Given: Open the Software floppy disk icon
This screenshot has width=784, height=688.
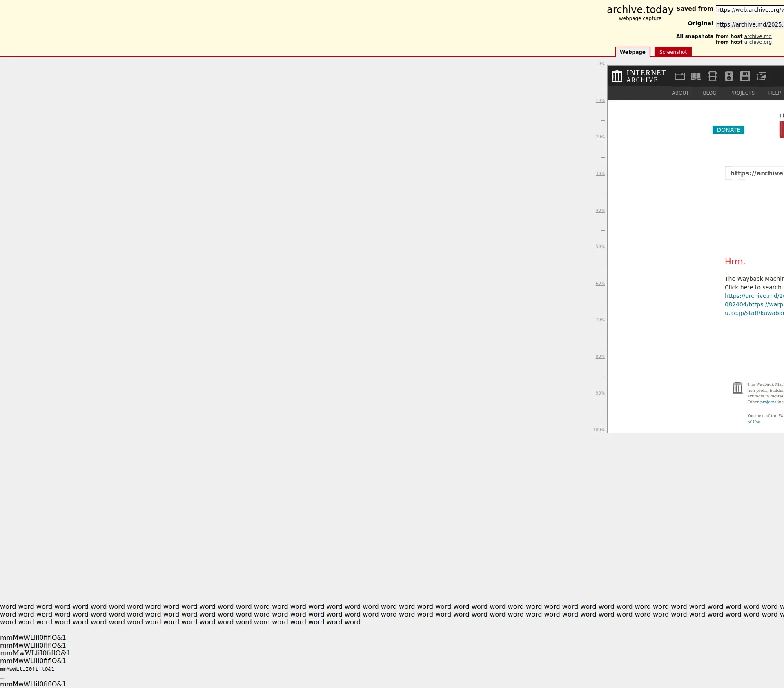Looking at the screenshot, I should (x=745, y=76).
